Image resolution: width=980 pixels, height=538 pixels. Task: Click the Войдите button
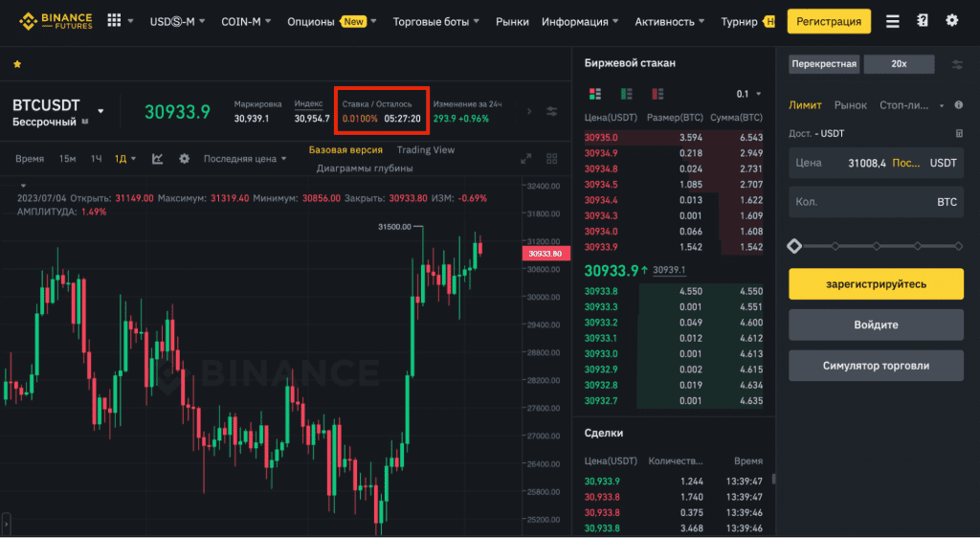tap(876, 325)
